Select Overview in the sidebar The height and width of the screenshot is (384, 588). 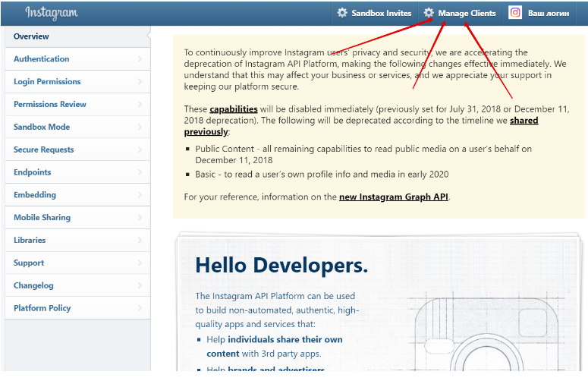[x=78, y=36]
